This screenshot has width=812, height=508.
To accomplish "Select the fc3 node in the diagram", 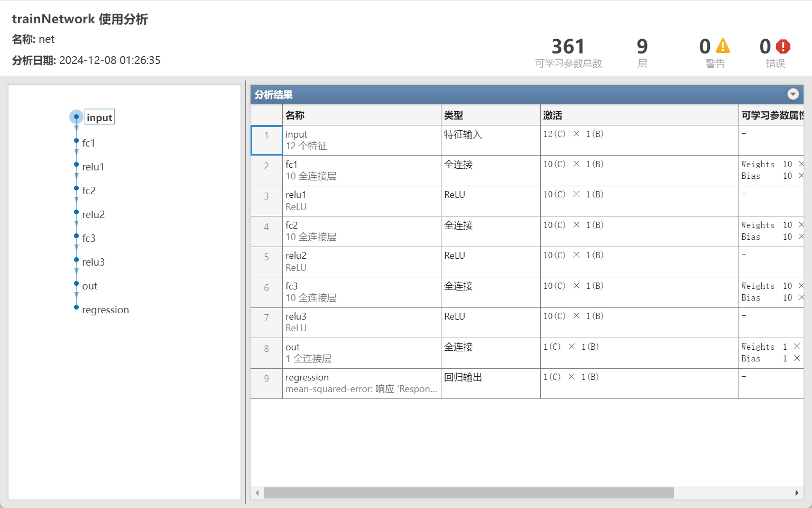I will [89, 238].
